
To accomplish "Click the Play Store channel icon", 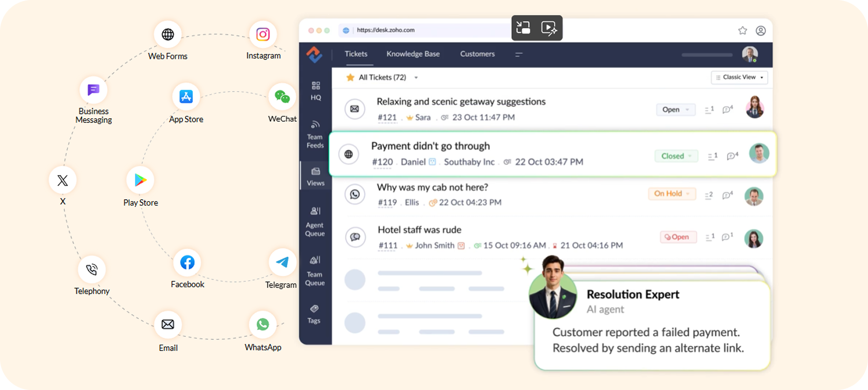I will [x=140, y=180].
